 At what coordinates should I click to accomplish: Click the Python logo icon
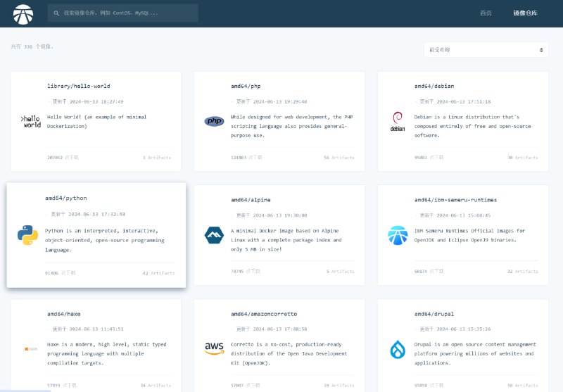pyautogui.click(x=27, y=235)
